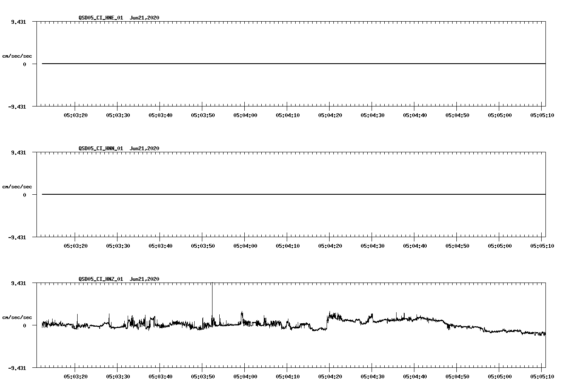Click the 05:05:00 time label under the HNN plot
The image size is (576, 392).
500,246
